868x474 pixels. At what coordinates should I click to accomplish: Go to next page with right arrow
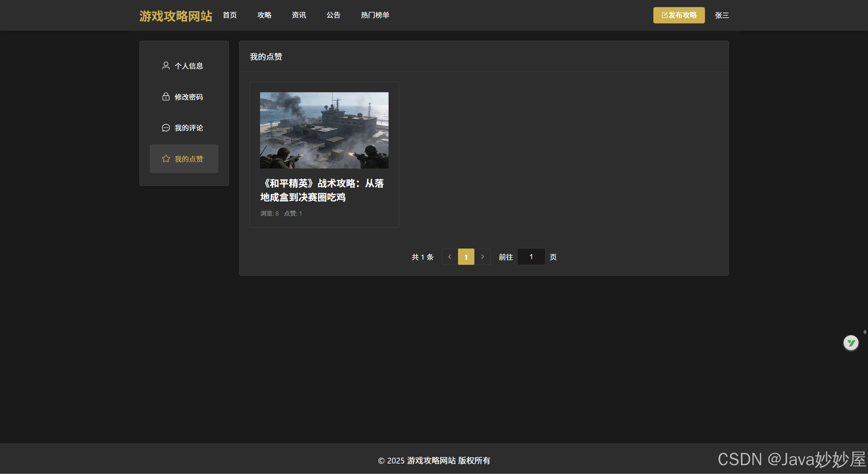[x=482, y=257]
